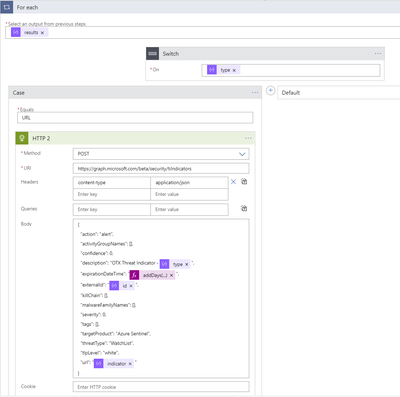400x397 pixels.
Task: Click the "threatType": "WatchList" body line
Action: 107,343
